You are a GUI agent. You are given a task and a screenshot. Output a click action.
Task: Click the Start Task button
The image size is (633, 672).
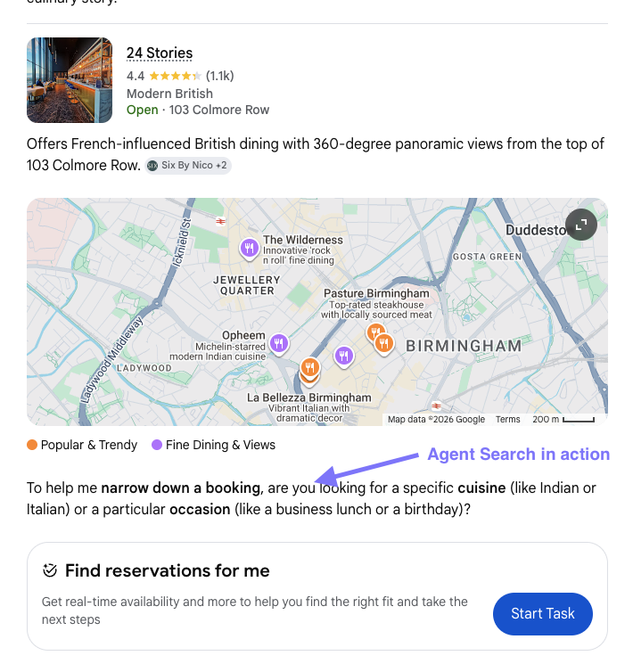[542, 614]
